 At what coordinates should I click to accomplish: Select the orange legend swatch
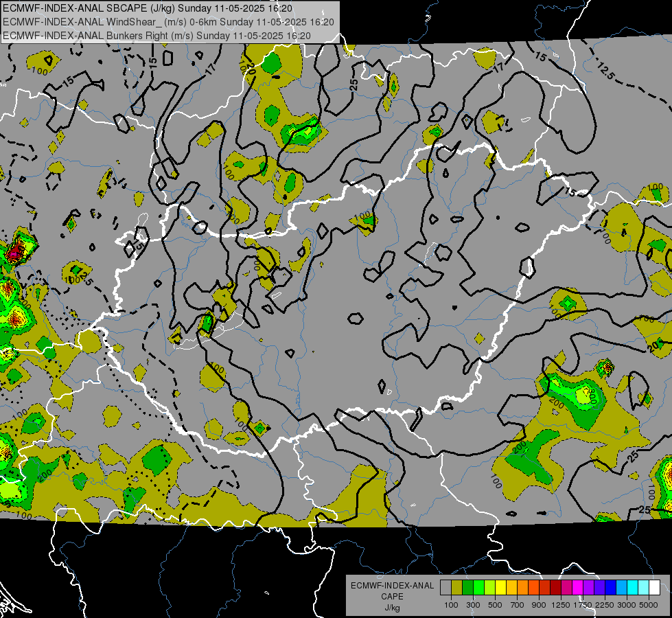pos(522,588)
